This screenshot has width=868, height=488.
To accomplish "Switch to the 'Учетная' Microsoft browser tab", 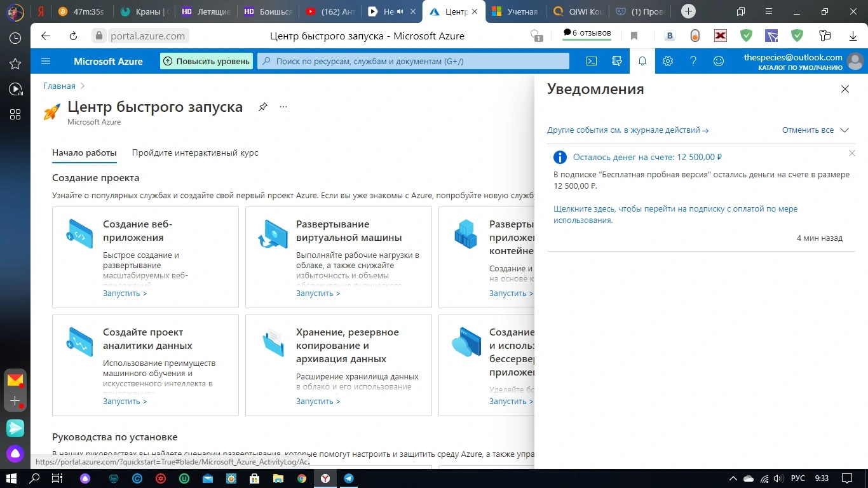I will tap(515, 11).
